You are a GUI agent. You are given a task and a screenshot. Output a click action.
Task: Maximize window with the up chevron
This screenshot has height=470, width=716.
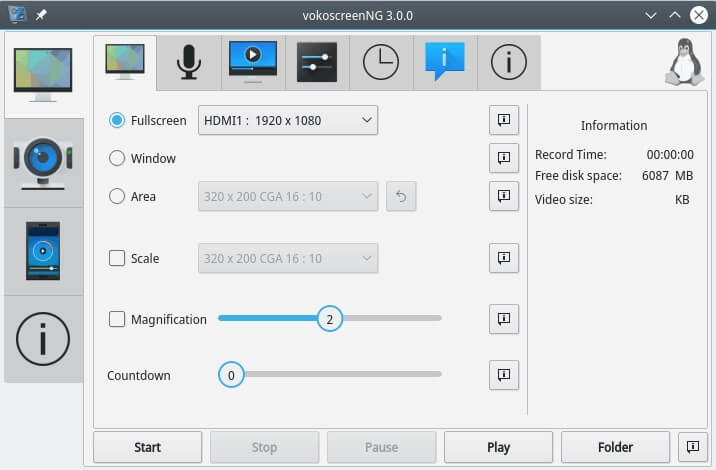point(674,15)
